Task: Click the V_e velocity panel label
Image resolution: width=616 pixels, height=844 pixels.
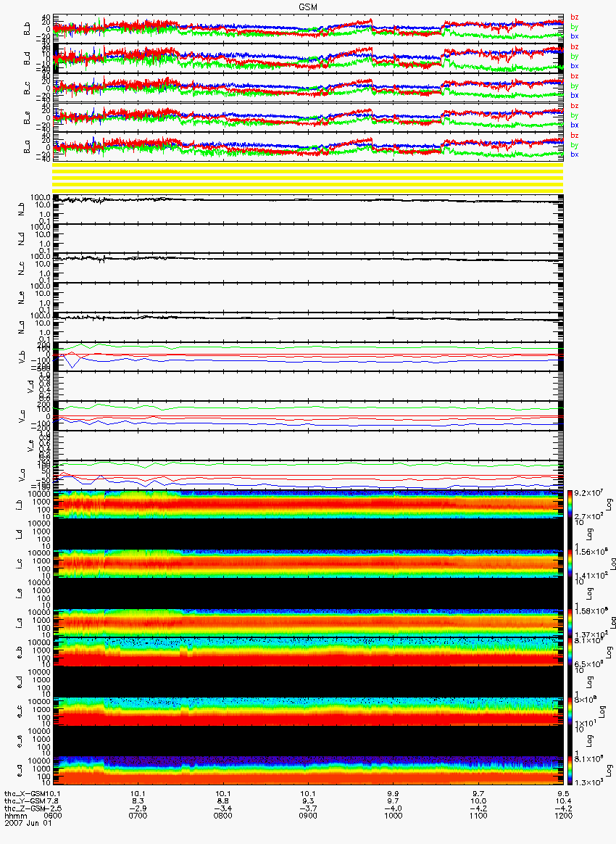Action: [30, 446]
